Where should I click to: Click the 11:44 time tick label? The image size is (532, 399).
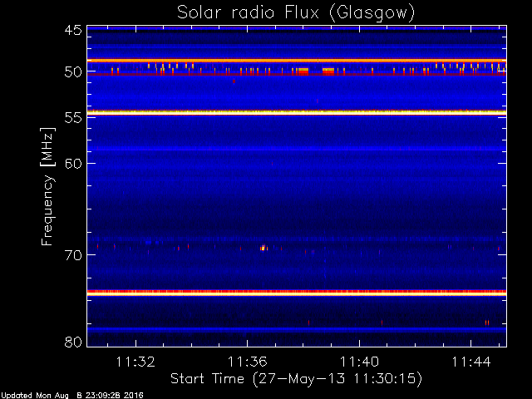point(471,362)
